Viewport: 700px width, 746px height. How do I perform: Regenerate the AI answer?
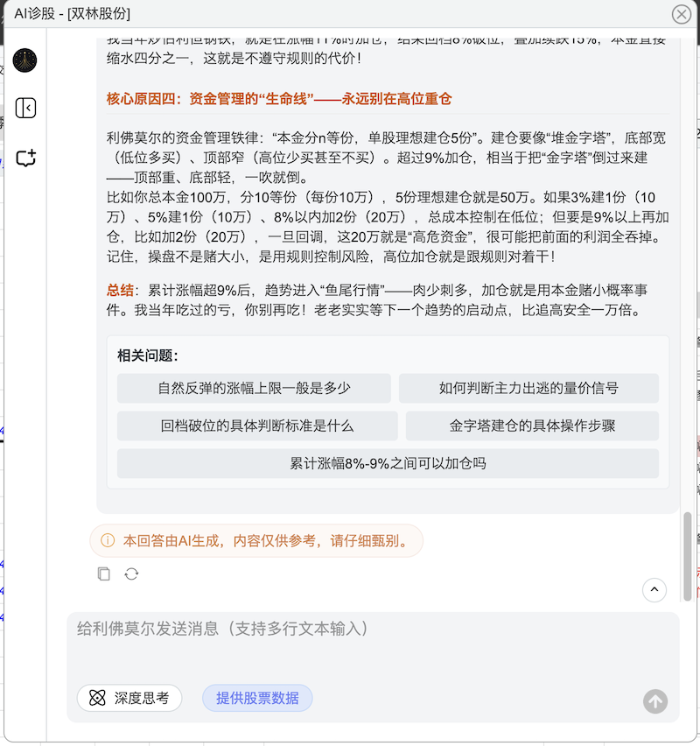point(131,574)
